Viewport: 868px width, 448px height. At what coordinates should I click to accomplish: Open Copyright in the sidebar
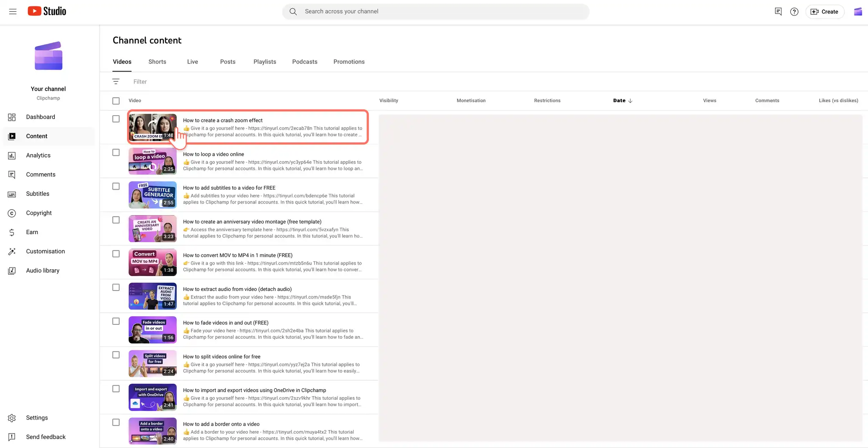pos(48,213)
